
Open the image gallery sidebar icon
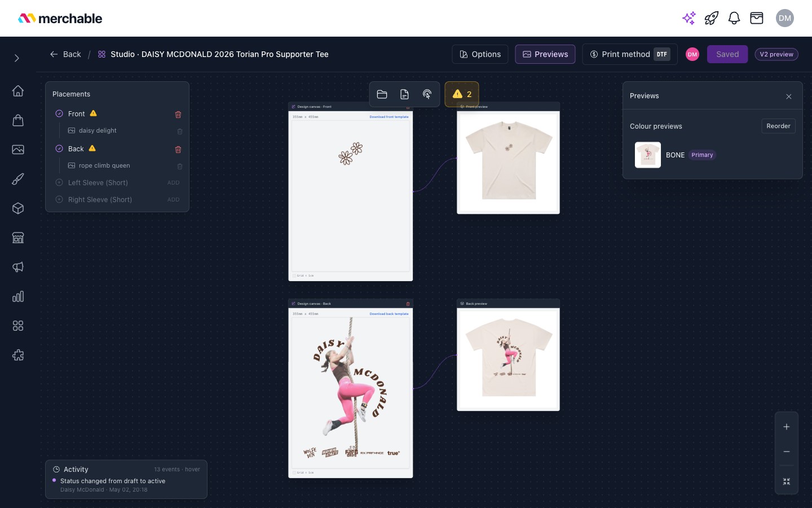18,150
